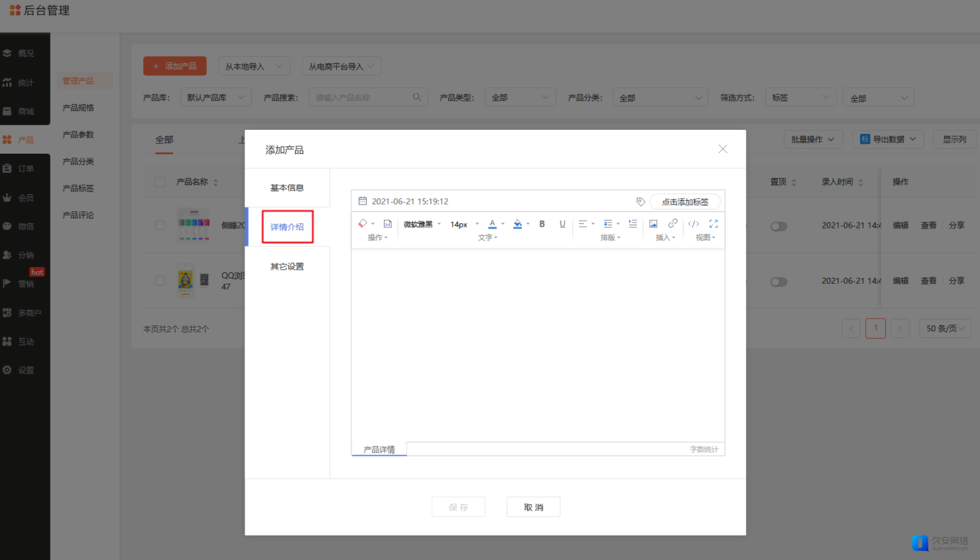Apply underline formatting in editor
The width and height of the screenshot is (980, 560).
coord(562,224)
